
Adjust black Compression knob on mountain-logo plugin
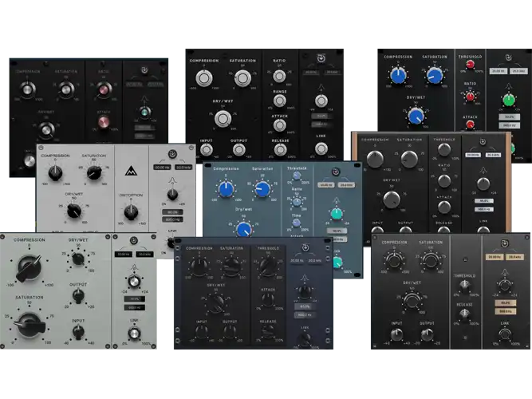pyautogui.click(x=55, y=173)
